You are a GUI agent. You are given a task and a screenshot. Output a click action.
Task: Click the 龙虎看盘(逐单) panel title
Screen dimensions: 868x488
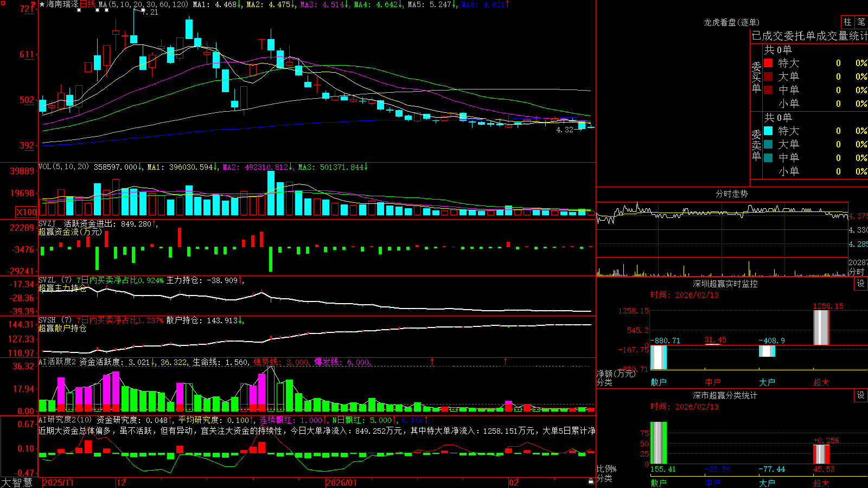731,22
